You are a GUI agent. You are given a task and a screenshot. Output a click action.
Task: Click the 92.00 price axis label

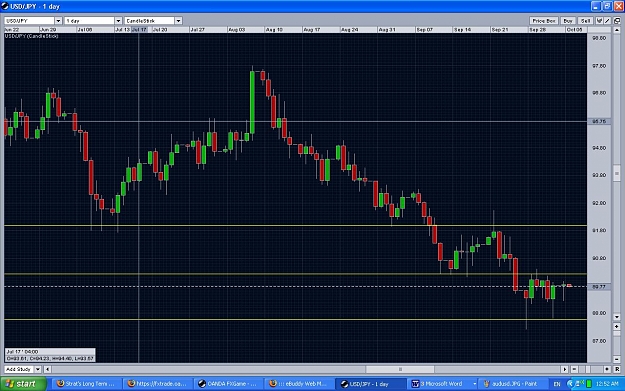599,203
